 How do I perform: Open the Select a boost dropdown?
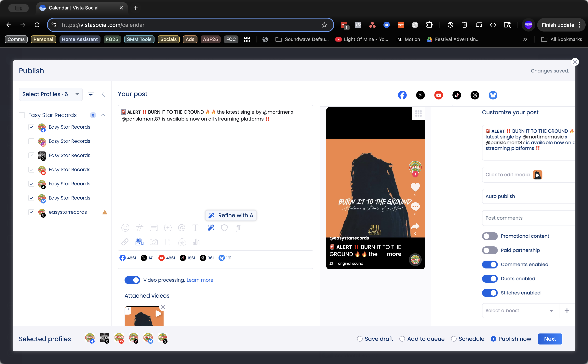[x=520, y=311]
